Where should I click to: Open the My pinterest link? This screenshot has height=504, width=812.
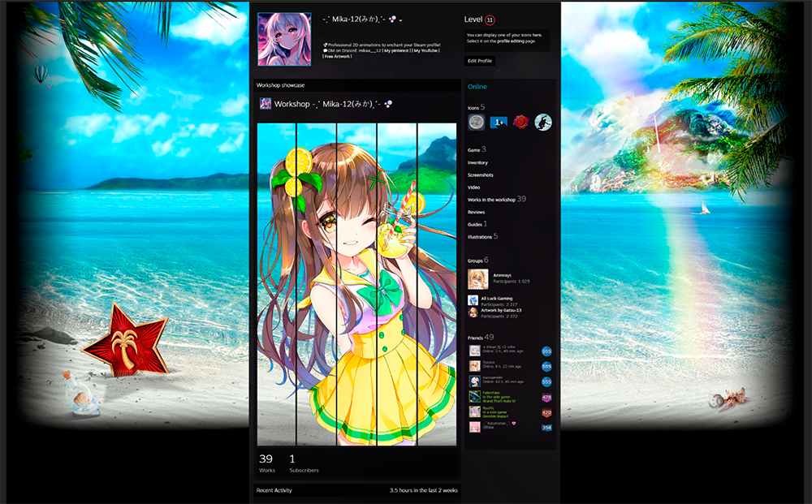click(397, 50)
